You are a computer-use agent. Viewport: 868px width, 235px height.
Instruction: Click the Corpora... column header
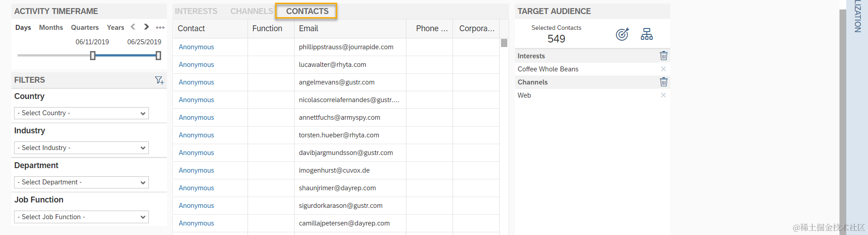476,28
